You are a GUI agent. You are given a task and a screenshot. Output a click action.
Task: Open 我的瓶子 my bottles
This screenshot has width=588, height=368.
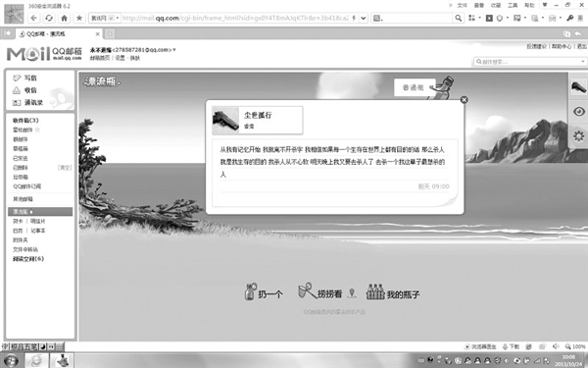tap(393, 292)
